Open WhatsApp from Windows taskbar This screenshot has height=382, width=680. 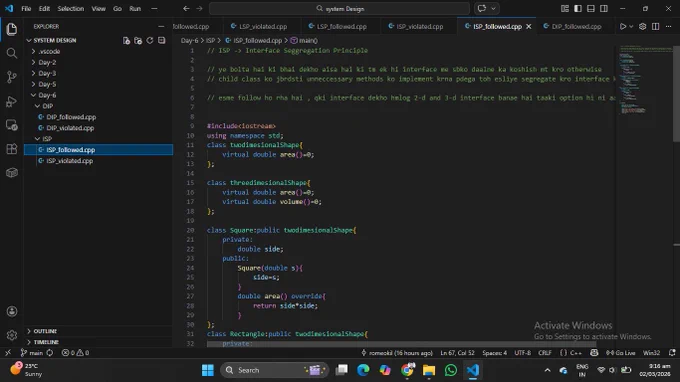[x=451, y=370]
